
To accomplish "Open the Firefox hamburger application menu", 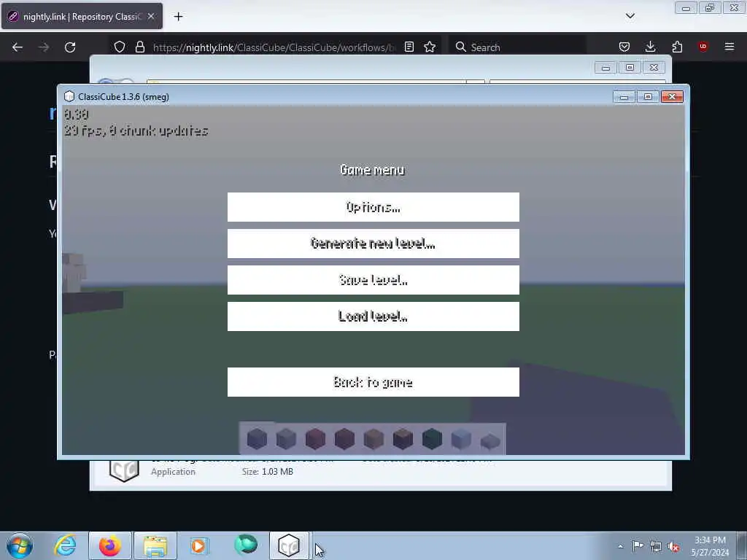I will 729,47.
